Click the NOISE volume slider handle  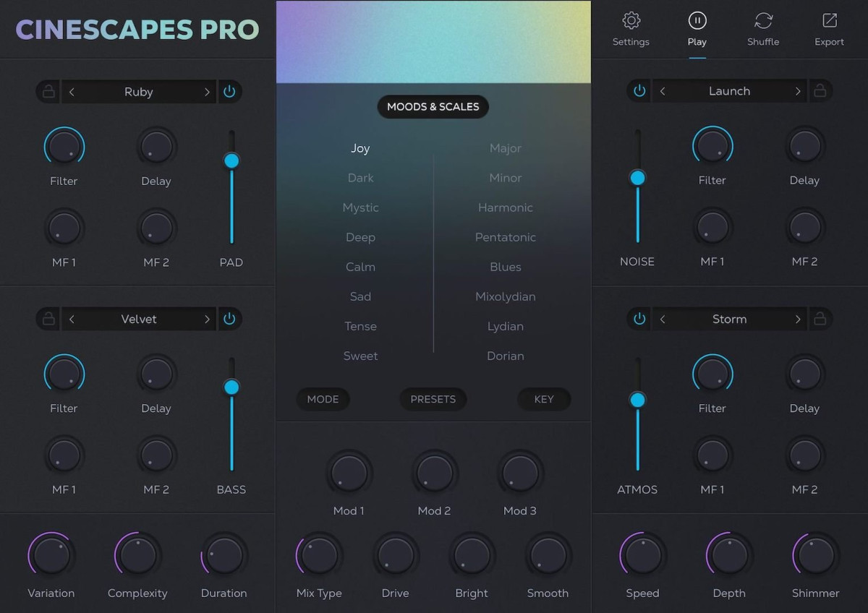pyautogui.click(x=637, y=178)
